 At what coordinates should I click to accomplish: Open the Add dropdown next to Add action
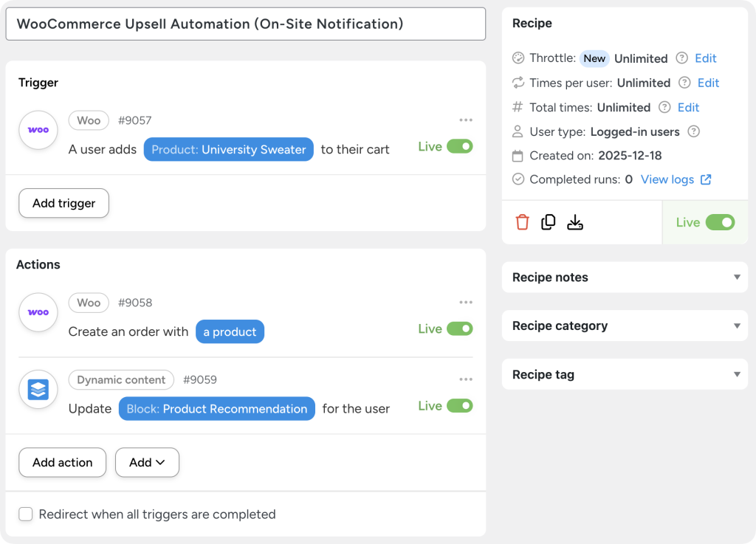147,462
